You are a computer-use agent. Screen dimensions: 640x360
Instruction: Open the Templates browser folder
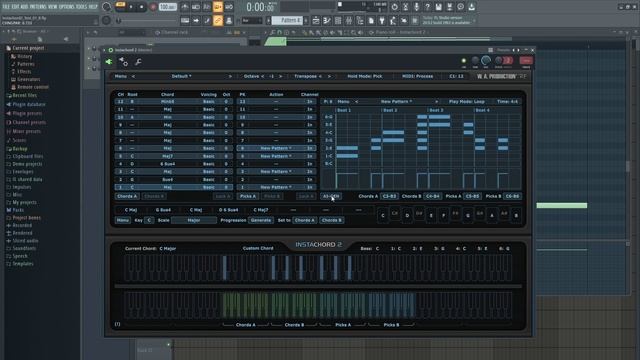click(22, 264)
